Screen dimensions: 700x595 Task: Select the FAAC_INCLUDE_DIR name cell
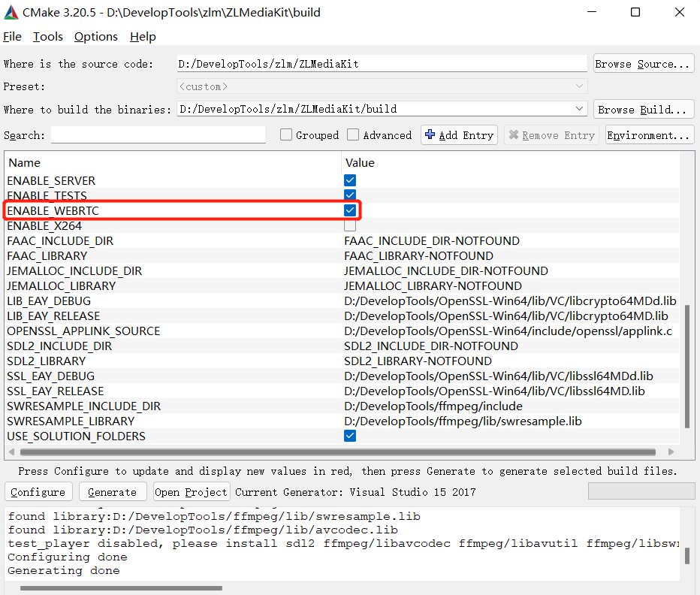click(60, 241)
